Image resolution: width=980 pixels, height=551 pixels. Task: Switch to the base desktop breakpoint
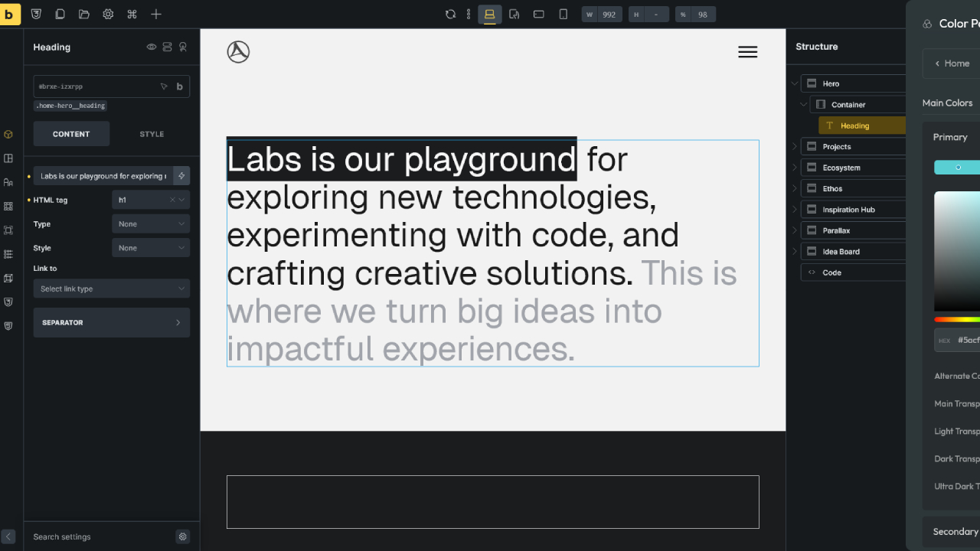click(x=490, y=14)
